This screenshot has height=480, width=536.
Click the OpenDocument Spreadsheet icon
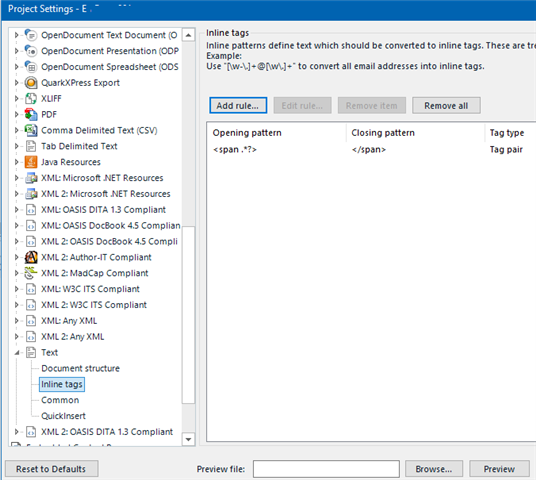pos(31,67)
